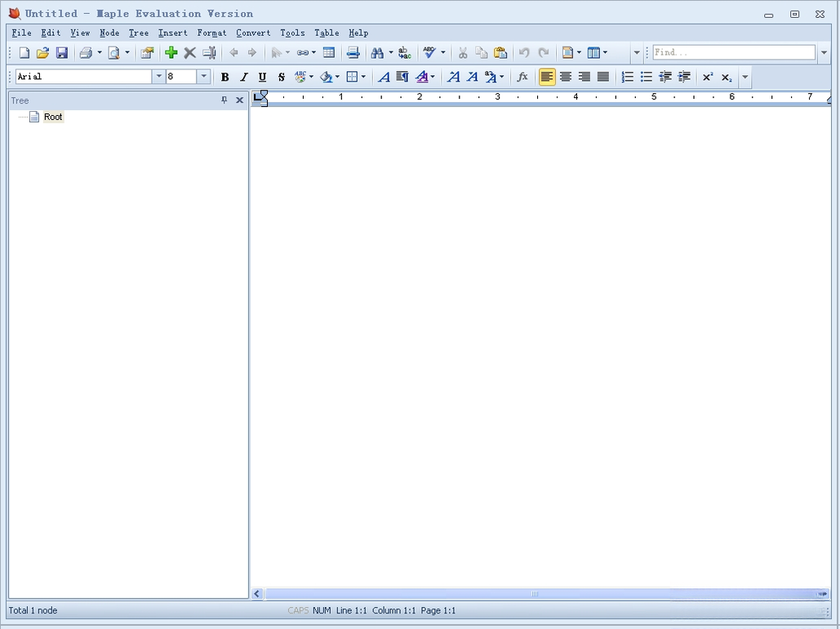Expand the spell check dropdown arrow

tap(443, 52)
